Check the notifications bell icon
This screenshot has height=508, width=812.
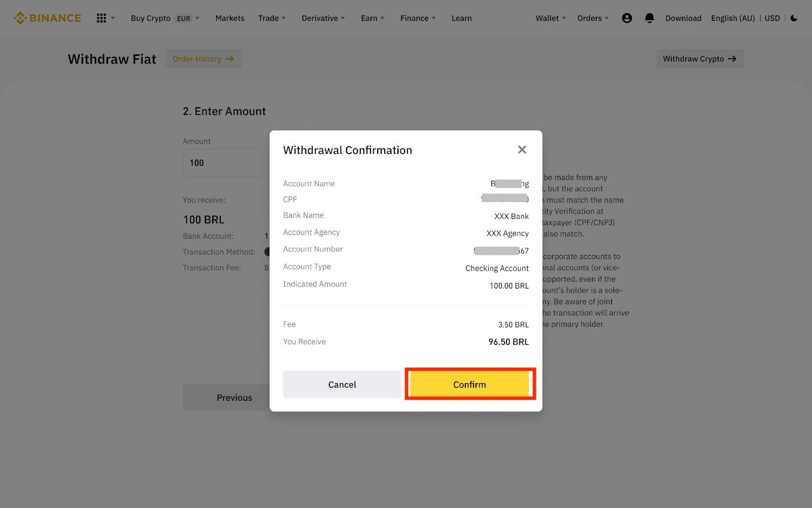click(649, 18)
